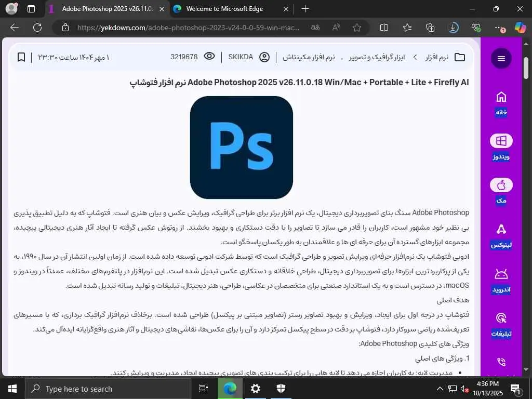Image resolution: width=532 pixels, height=399 pixels.
Task: Click the taskbar search box
Action: pyautogui.click(x=108, y=389)
